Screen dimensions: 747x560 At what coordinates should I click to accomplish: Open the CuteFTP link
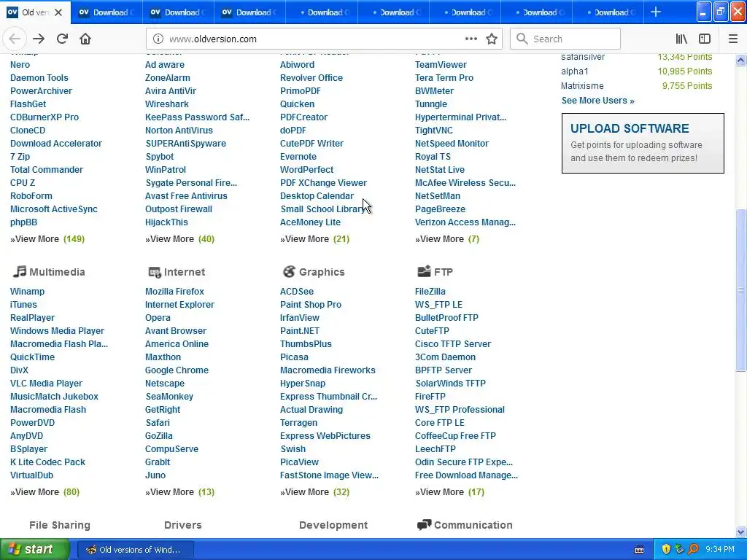pyautogui.click(x=432, y=331)
